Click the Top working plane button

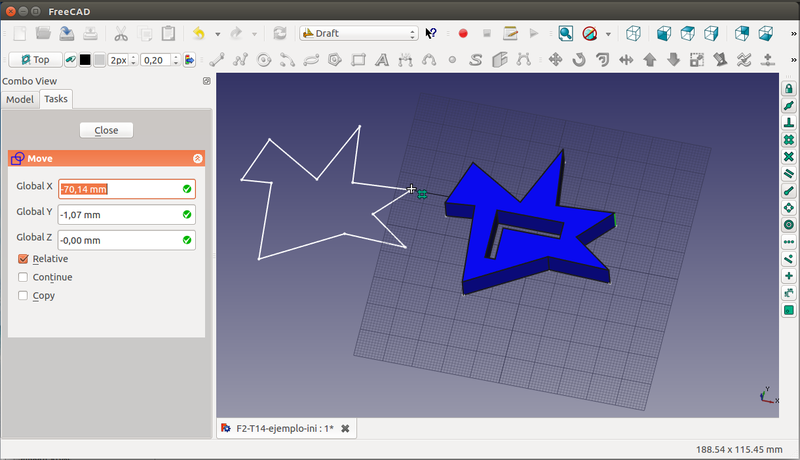[35, 60]
